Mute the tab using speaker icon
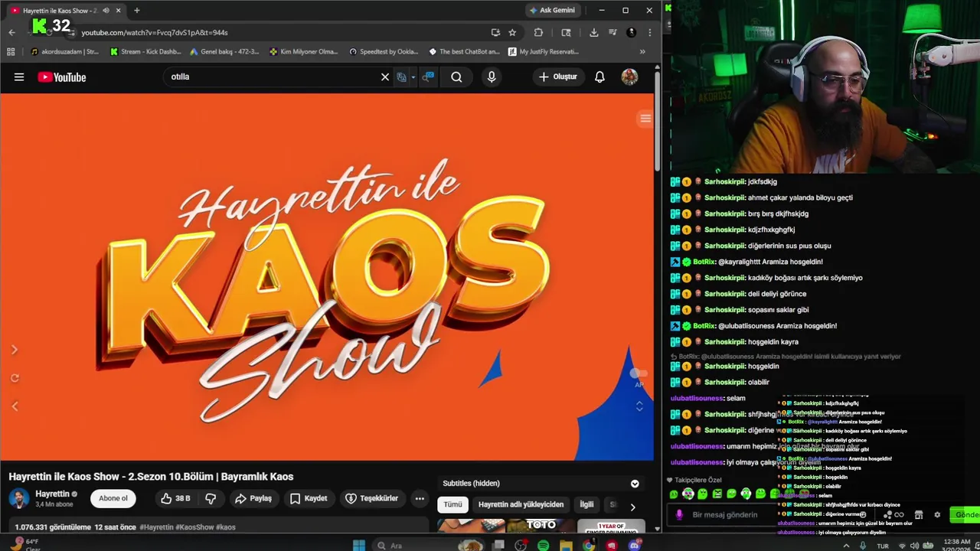 point(106,11)
